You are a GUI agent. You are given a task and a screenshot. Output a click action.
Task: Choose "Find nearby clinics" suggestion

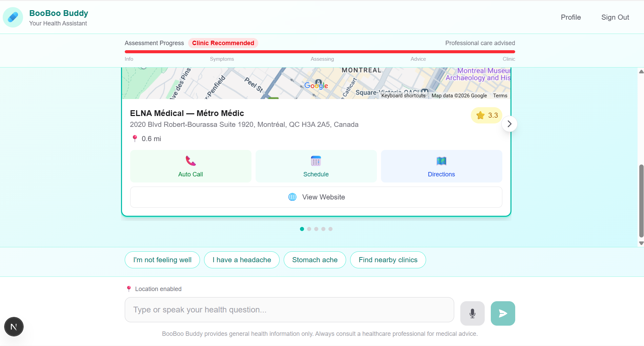pyautogui.click(x=388, y=260)
